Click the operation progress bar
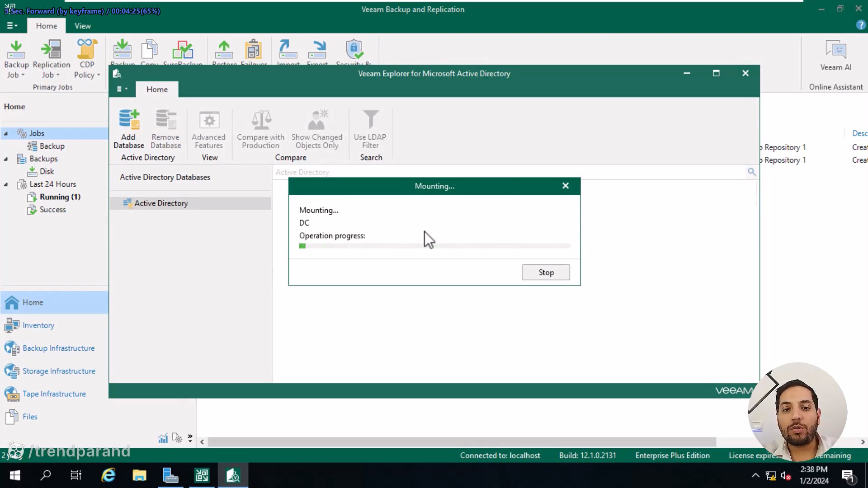The height and width of the screenshot is (488, 868). point(434,246)
